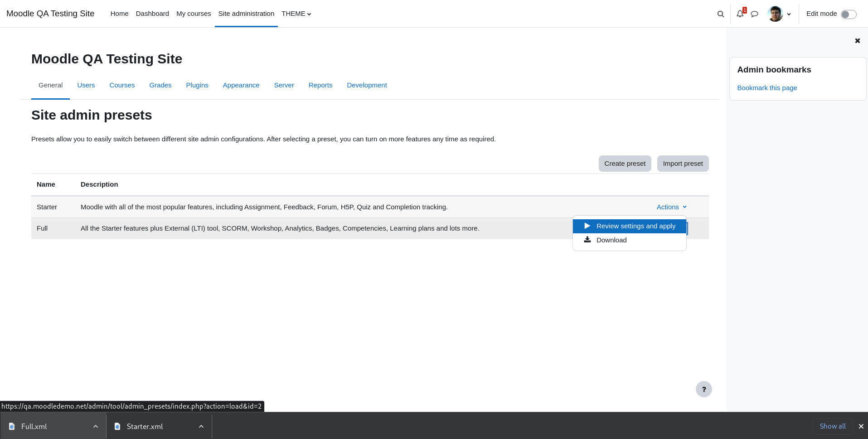Switch to Courses tab
Viewport: 868px width, 439px height.
click(x=122, y=85)
